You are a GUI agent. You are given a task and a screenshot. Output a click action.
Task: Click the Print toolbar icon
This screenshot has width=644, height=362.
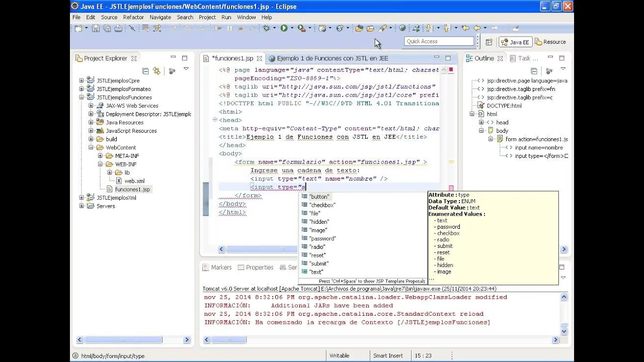click(x=118, y=29)
